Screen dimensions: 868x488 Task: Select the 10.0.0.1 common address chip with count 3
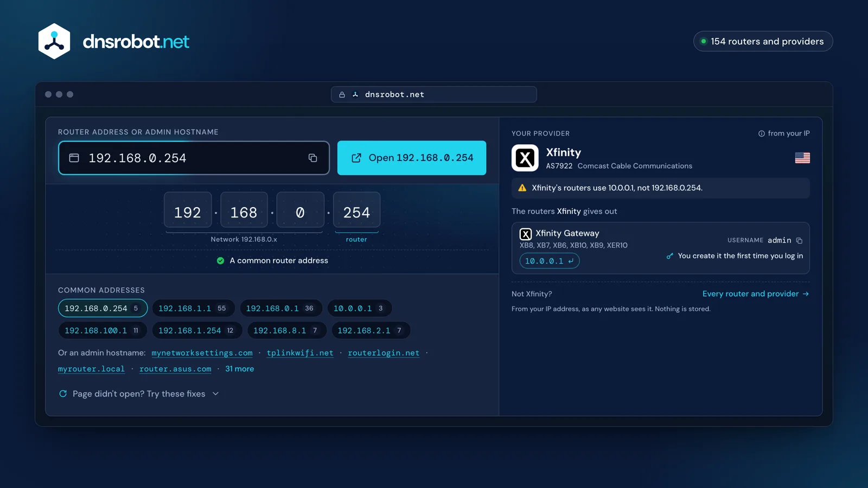(x=359, y=308)
